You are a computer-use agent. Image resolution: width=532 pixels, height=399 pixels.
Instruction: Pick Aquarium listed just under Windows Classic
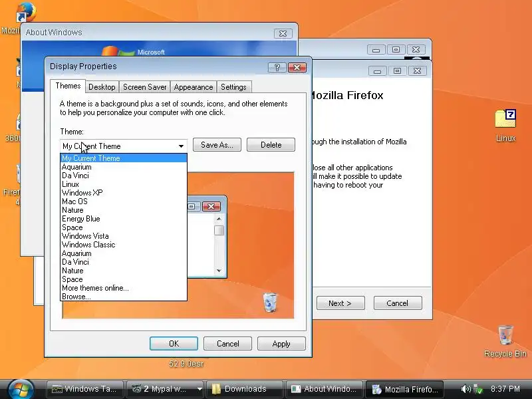[124, 253]
